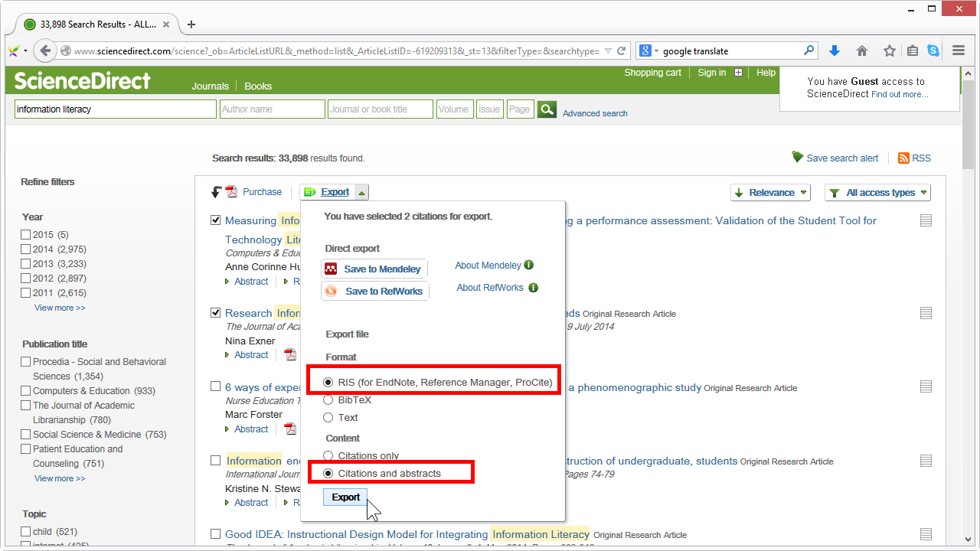Uncheck the Research Information article checkbox

(x=216, y=313)
